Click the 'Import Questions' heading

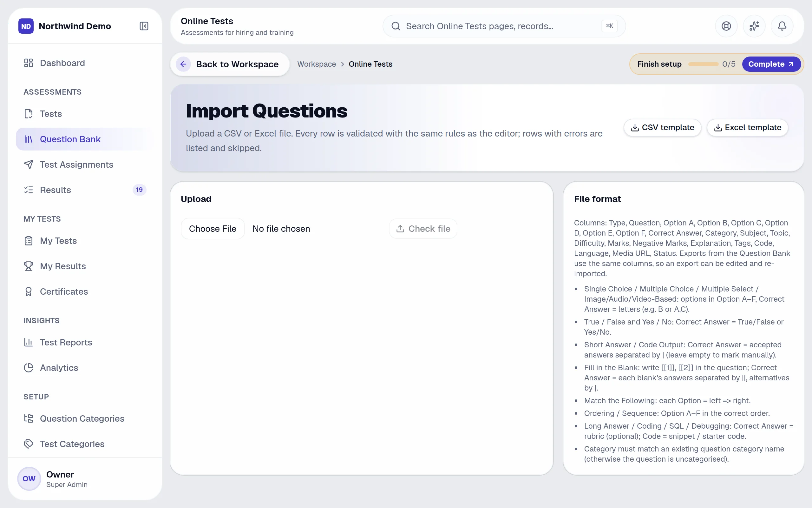(x=266, y=111)
